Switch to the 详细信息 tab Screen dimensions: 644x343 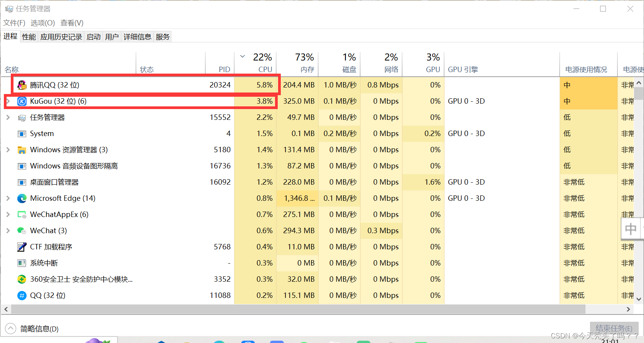(138, 37)
